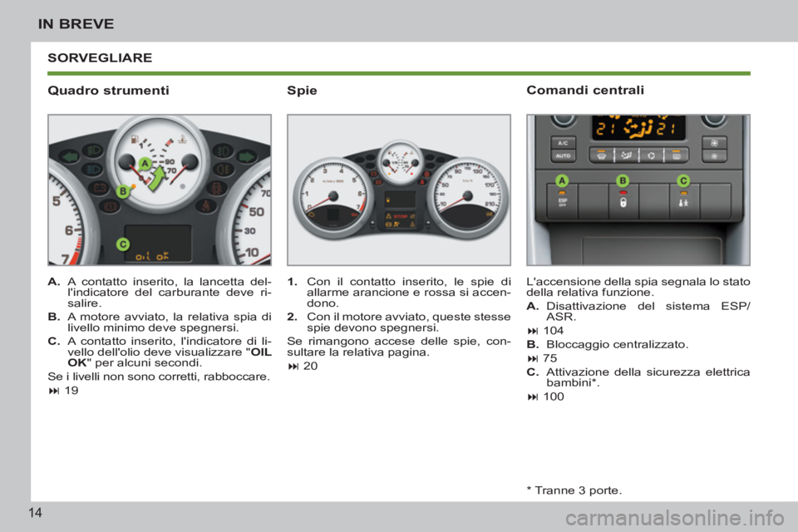Click 'L'accensione della spia segnala lo stato' paragraph
This screenshot has width=798, height=532.
(x=638, y=287)
